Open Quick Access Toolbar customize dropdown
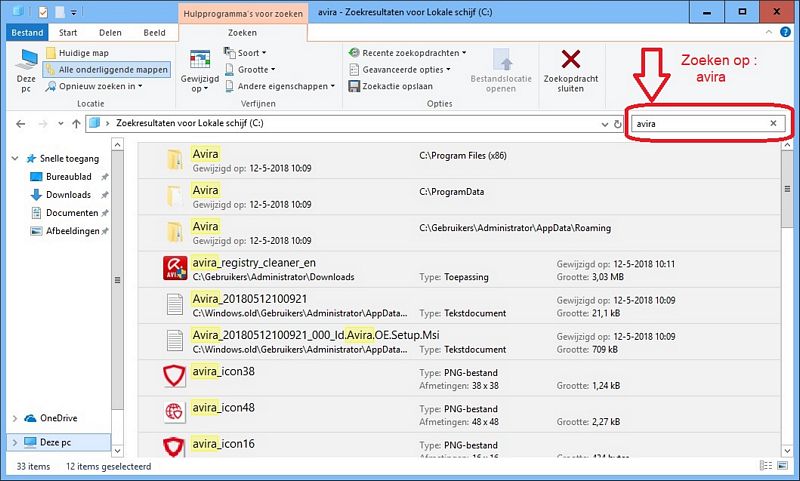 [73, 12]
